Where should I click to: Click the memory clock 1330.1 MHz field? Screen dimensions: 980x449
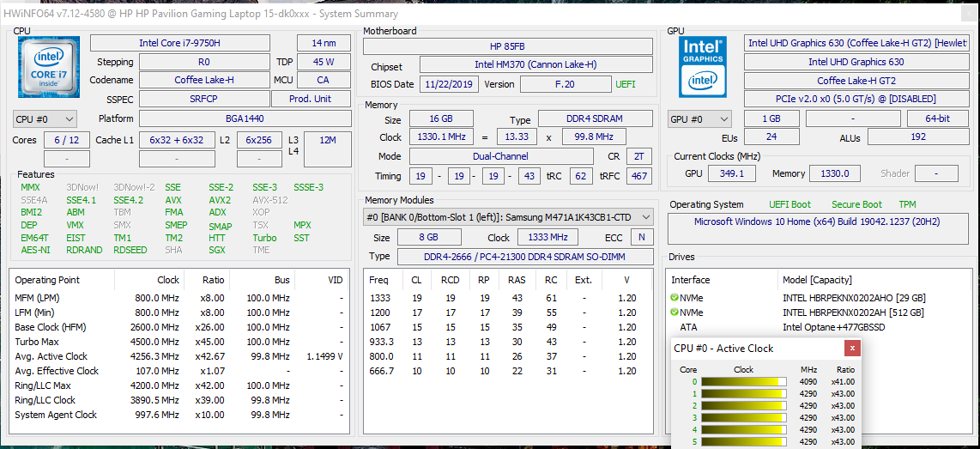pos(440,137)
